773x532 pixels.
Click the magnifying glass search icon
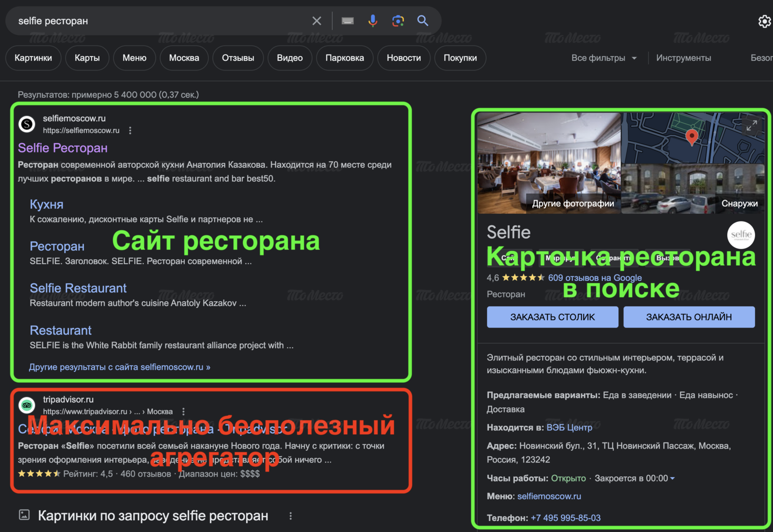[423, 21]
